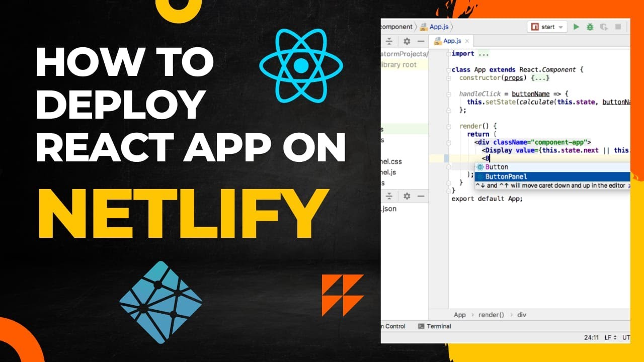644x362 pixels.
Task: Click 'export default App;' line
Action: pos(487,199)
